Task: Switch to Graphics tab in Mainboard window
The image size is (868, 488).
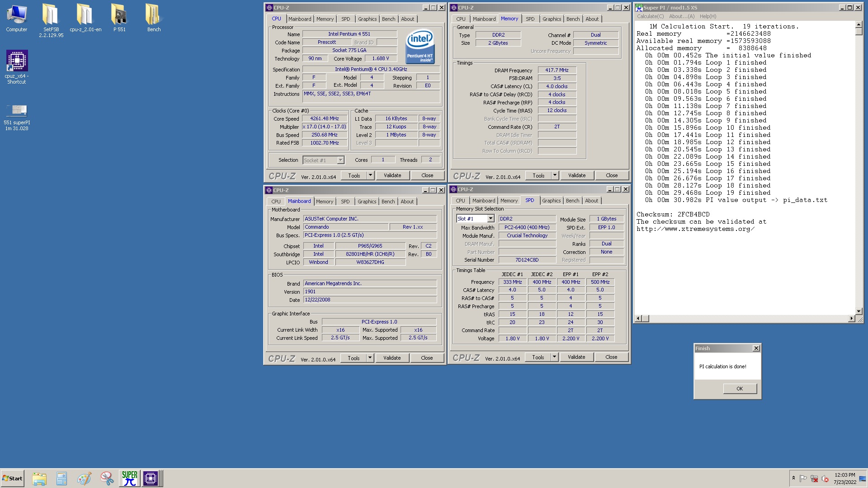Action: point(367,202)
